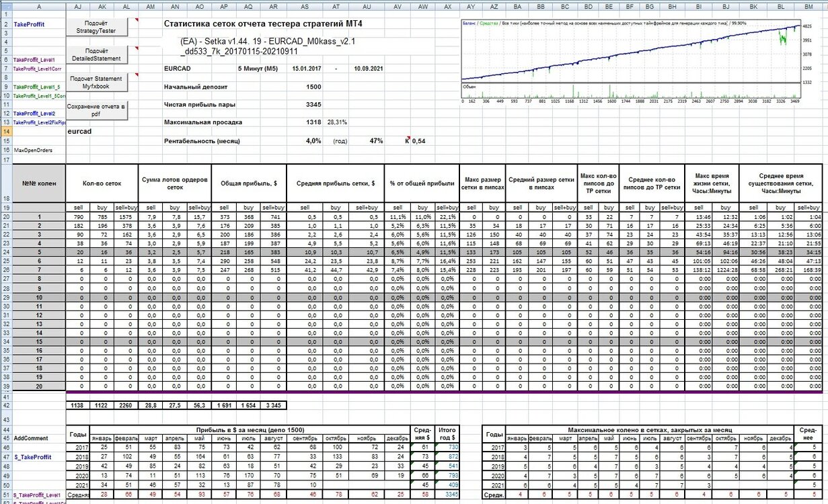Click the balance curve chart

(630, 51)
